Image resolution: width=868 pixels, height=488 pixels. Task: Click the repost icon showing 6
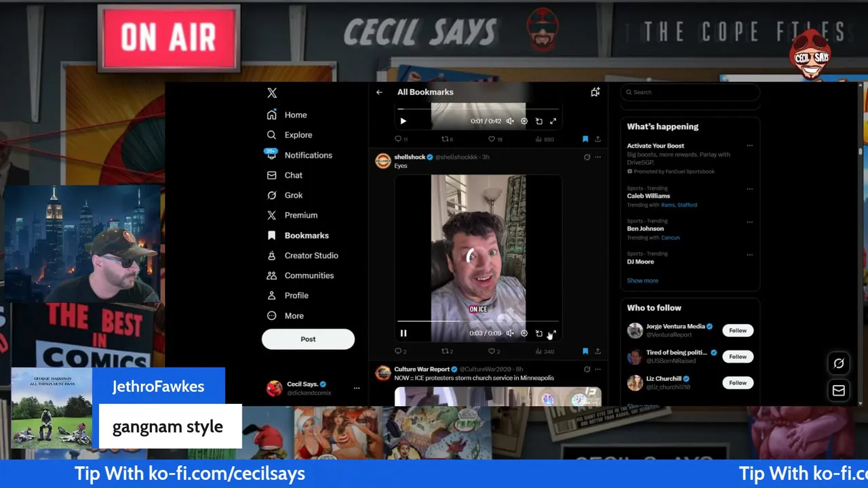(448, 139)
